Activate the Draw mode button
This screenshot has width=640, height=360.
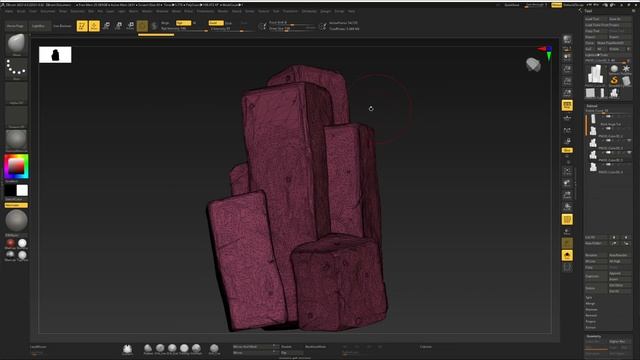tap(94, 26)
